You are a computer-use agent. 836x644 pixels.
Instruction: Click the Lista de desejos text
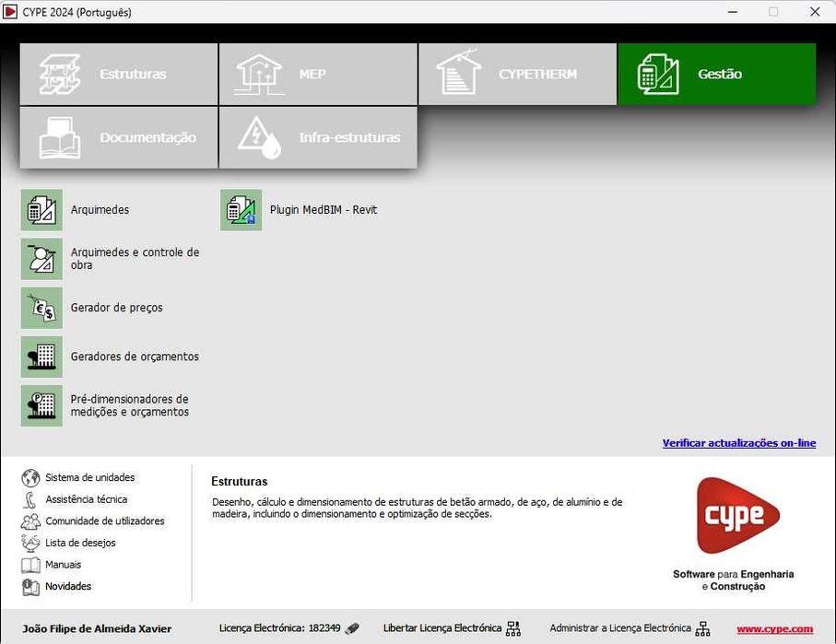[x=80, y=544]
